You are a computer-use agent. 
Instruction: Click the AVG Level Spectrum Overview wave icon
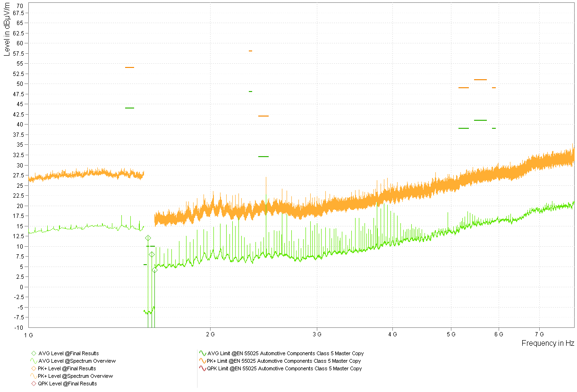click(33, 361)
